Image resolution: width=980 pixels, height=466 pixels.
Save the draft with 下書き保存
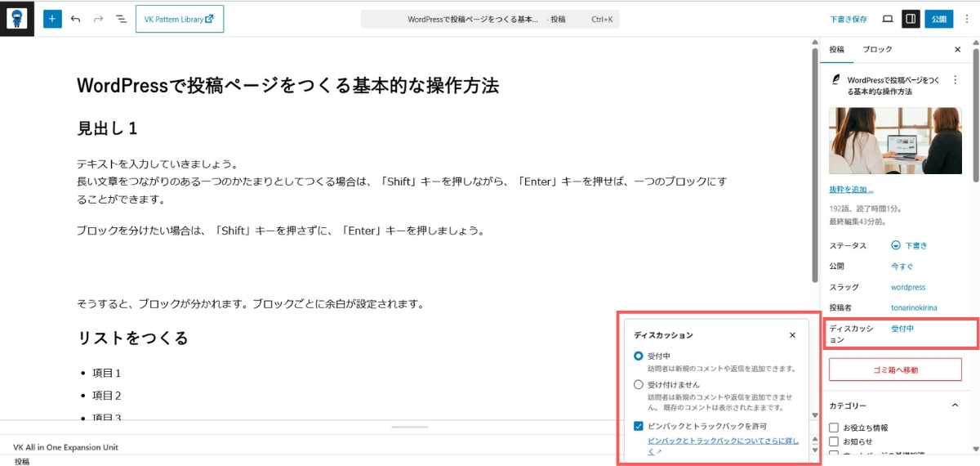[849, 19]
